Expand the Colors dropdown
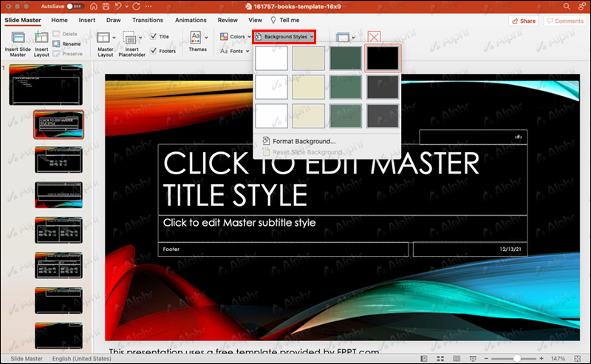Image resolution: width=591 pixels, height=364 pixels. pyautogui.click(x=236, y=36)
